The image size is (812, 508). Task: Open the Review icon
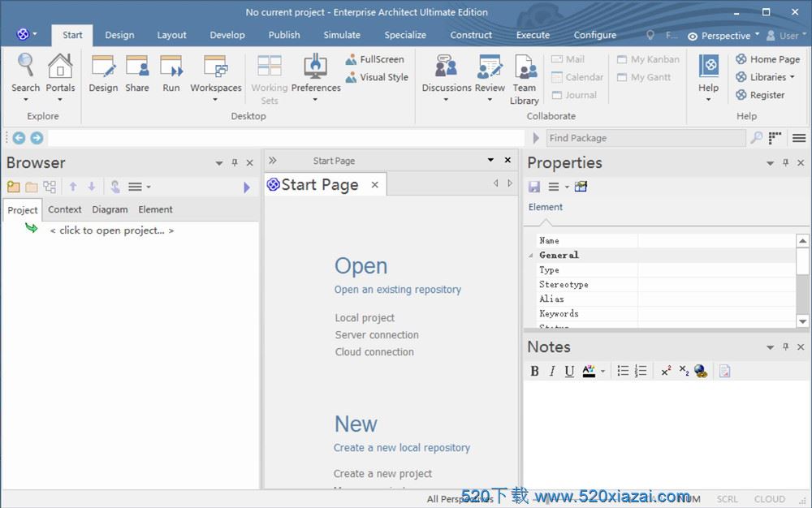click(490, 76)
